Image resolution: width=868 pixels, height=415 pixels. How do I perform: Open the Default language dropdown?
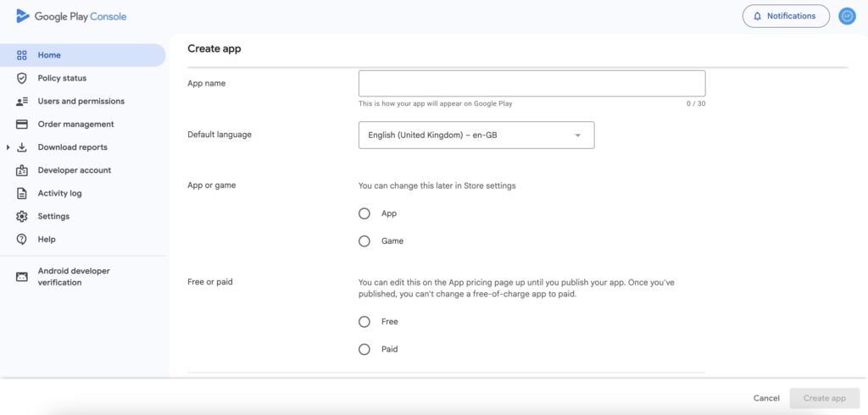click(476, 135)
